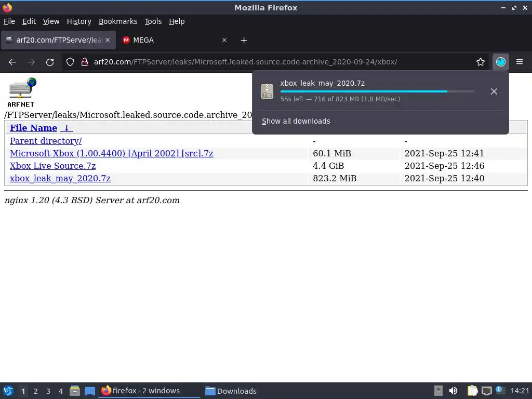Open the Firefox hamburger application menu
The width and height of the screenshot is (532, 399).
(520, 62)
